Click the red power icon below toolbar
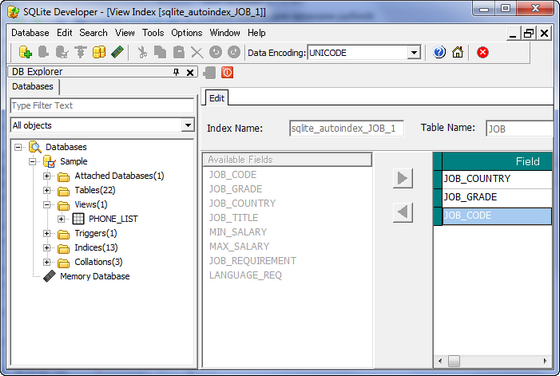The width and height of the screenshot is (560, 376). pos(227,72)
